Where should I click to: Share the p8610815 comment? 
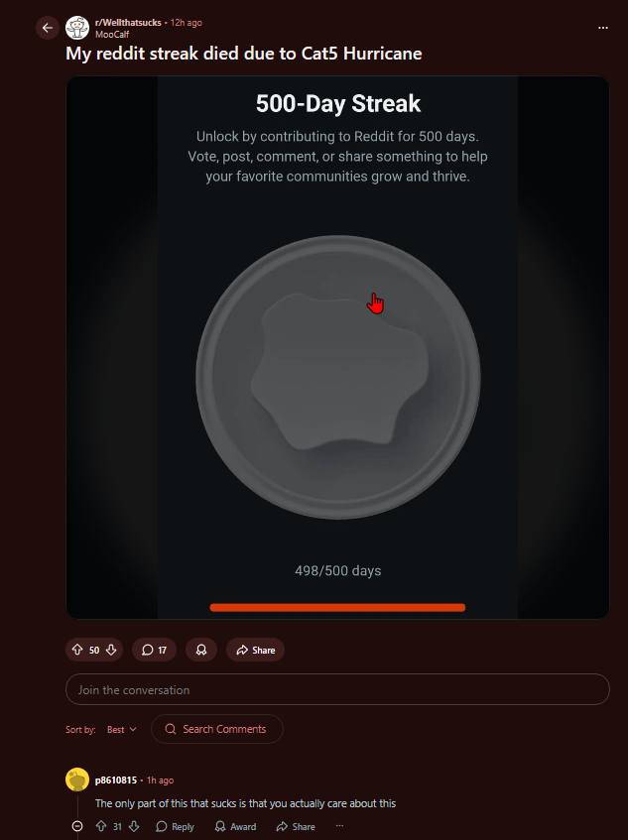296,826
